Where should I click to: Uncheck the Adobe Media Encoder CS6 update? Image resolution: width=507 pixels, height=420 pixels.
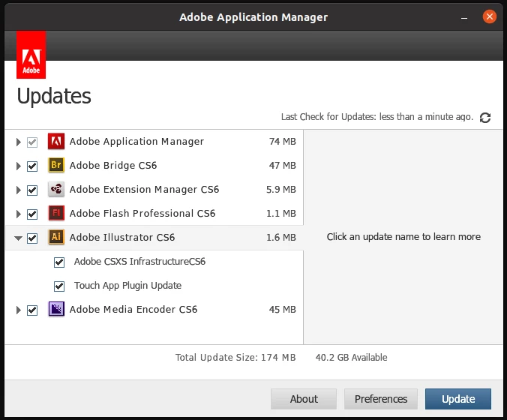point(32,310)
